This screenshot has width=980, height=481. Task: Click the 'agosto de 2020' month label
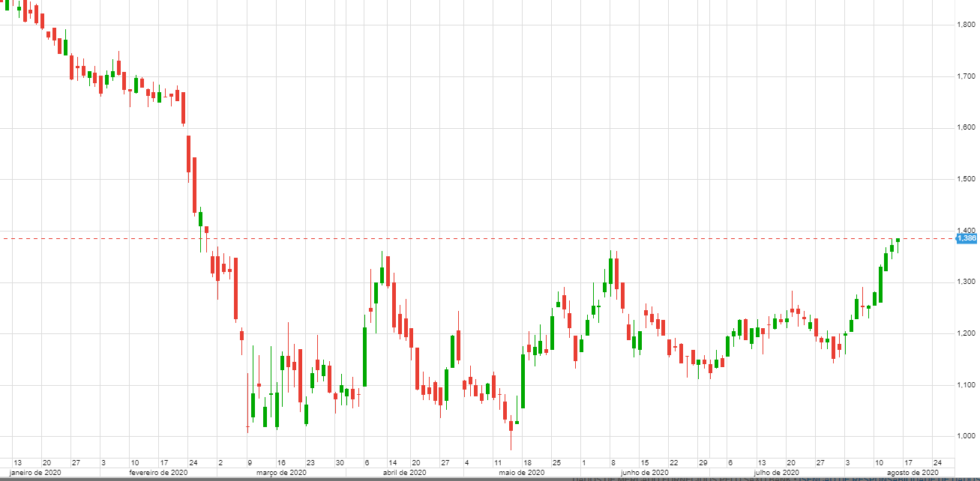[x=913, y=473]
